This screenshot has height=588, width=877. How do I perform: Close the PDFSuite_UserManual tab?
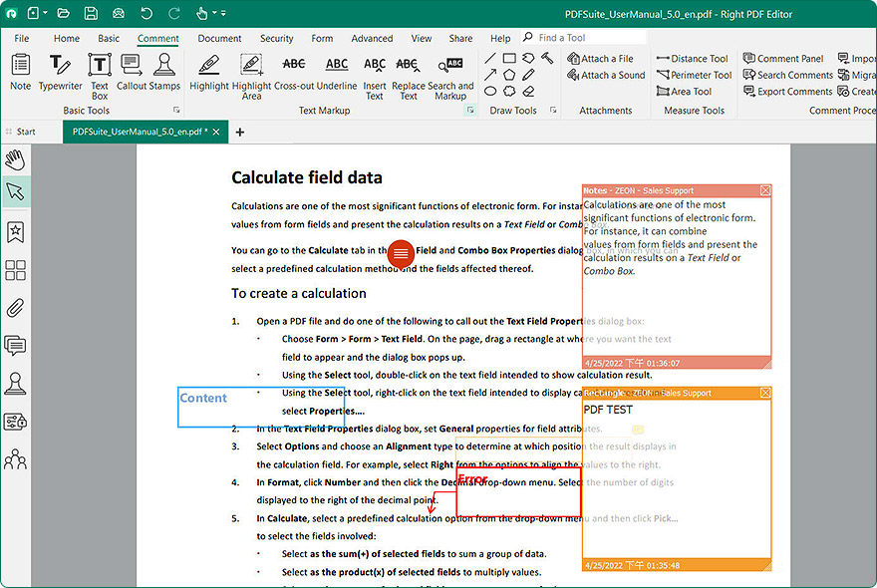pos(216,132)
